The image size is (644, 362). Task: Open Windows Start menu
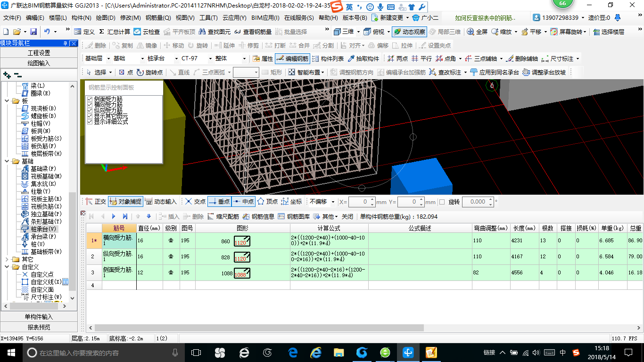(11, 352)
